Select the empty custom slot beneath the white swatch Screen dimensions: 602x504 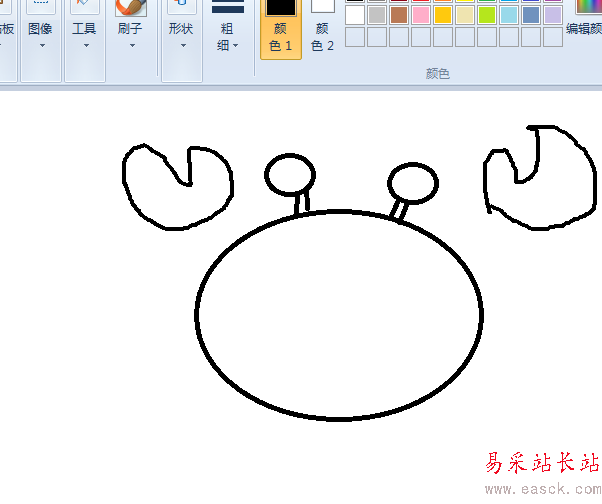pos(355,37)
